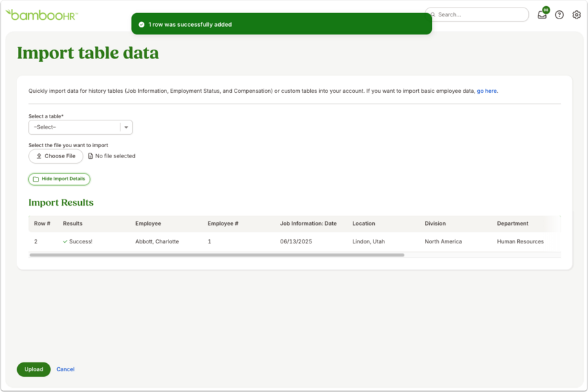Image resolution: width=588 pixels, height=392 pixels.
Task: Click the row number '2' cell
Action: tap(36, 241)
